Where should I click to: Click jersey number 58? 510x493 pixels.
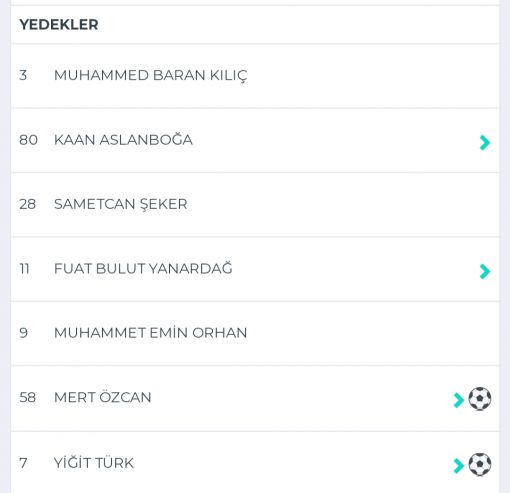coord(28,397)
